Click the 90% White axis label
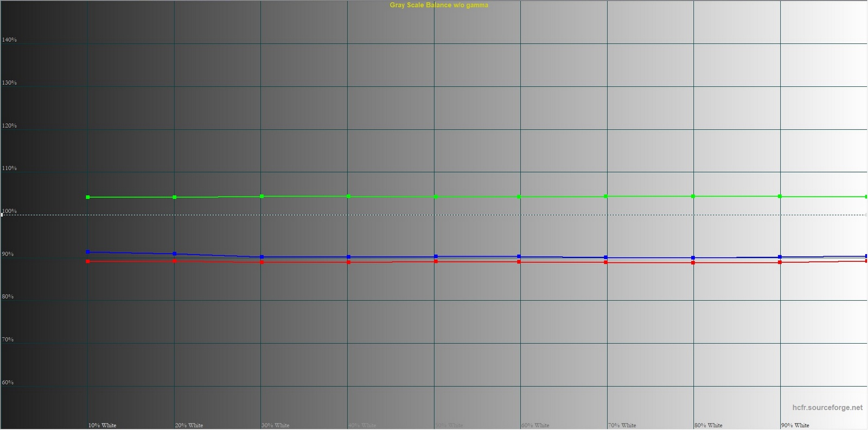Screen dimensions: 868x430 point(795,425)
